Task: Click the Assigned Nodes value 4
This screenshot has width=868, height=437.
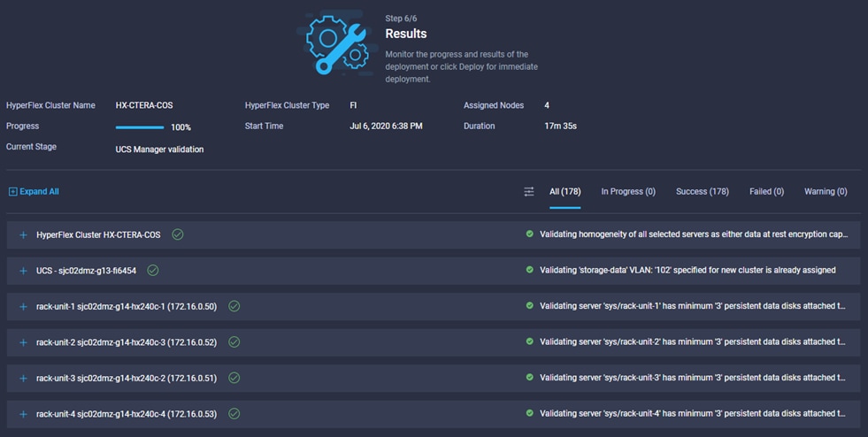Action: point(547,105)
